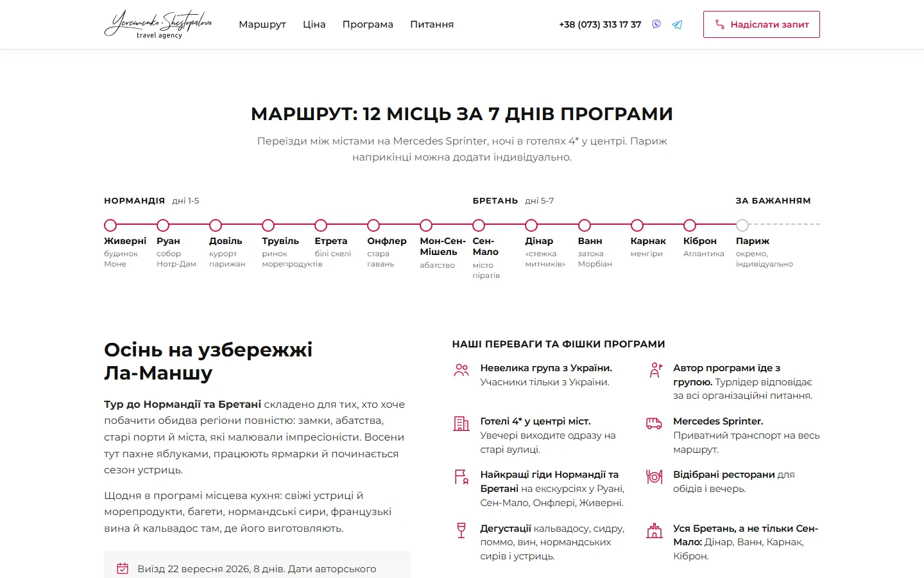Select the Дінар route marker

531,225
